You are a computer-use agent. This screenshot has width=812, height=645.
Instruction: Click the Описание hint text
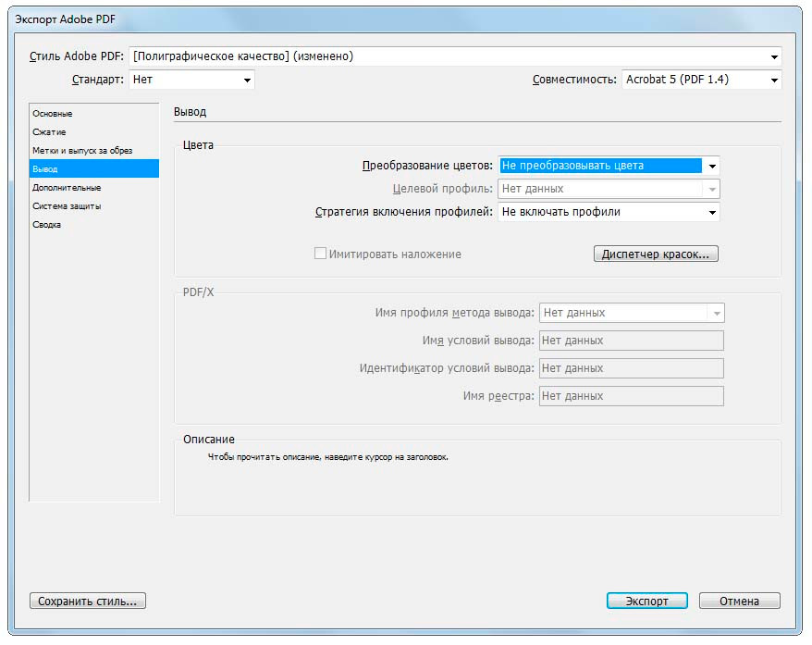pyautogui.click(x=327, y=457)
